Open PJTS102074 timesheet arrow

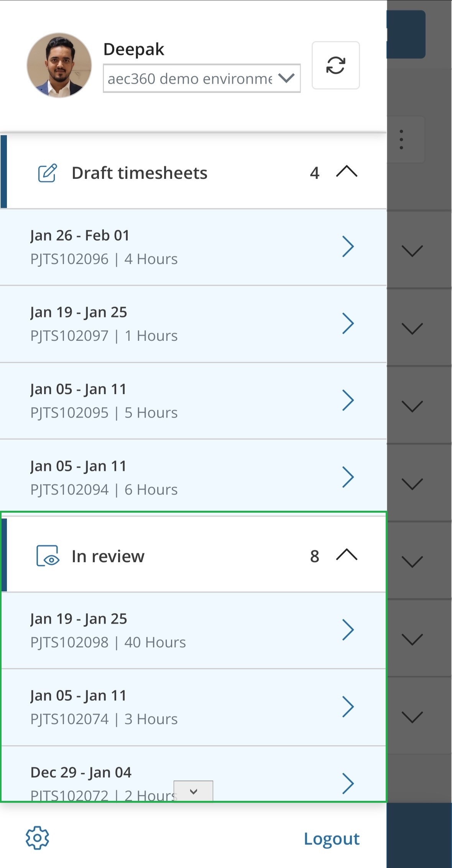348,706
